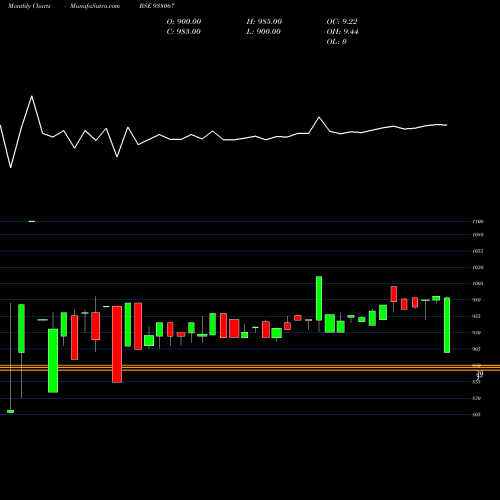Click the 'OC: 9.22' reading
Viewport: 500px width, 500px height.
click(x=342, y=22)
